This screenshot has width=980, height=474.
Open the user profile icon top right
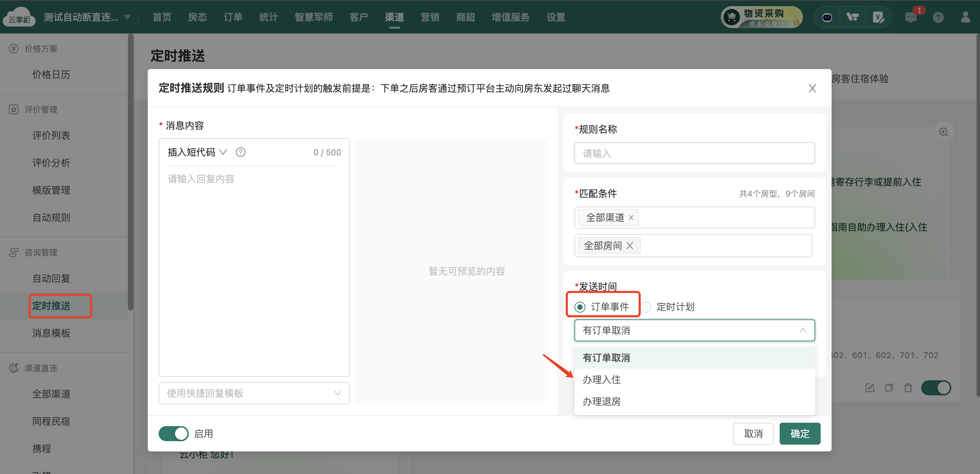[965, 17]
